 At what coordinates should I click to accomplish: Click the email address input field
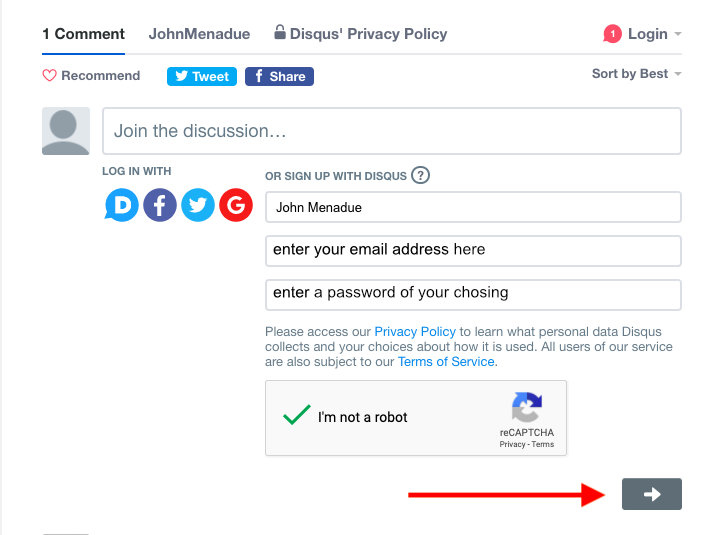tap(473, 250)
